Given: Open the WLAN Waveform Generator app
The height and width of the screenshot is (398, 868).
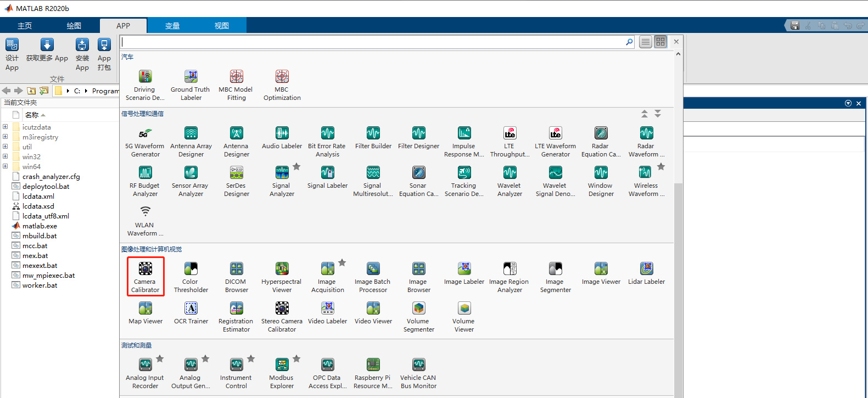Looking at the screenshot, I should coord(145,221).
